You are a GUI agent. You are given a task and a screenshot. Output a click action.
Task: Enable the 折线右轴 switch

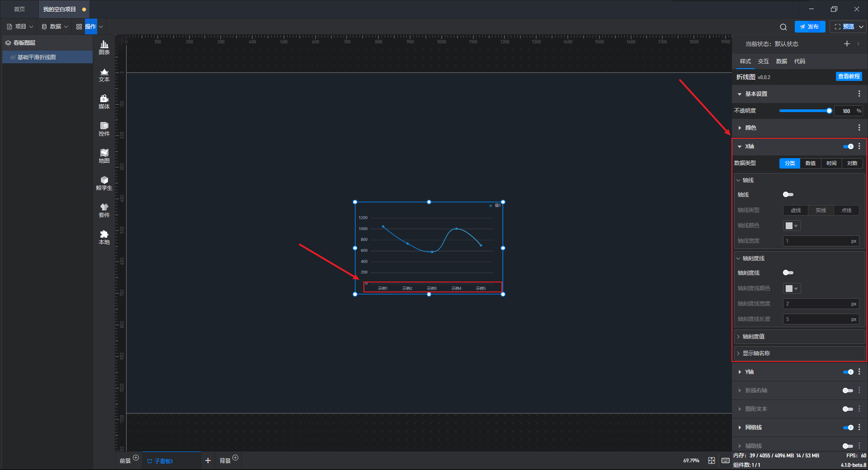(x=848, y=390)
